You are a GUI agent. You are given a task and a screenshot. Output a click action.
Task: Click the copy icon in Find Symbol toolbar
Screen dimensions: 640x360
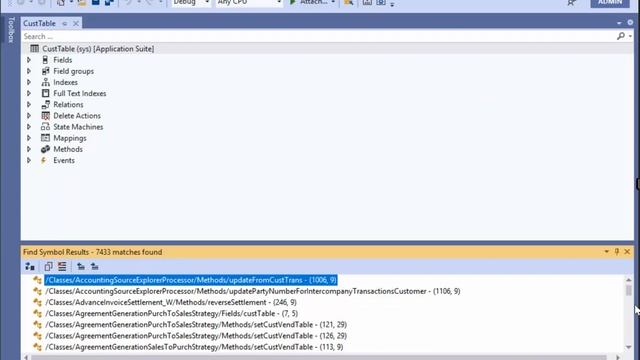(x=48, y=267)
